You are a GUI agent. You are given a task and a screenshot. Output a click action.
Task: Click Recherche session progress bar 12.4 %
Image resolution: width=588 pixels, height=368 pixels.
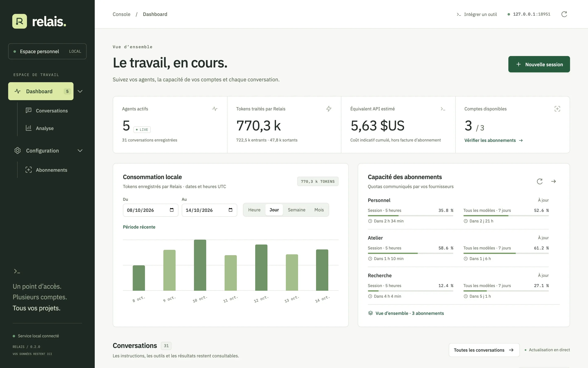click(410, 291)
